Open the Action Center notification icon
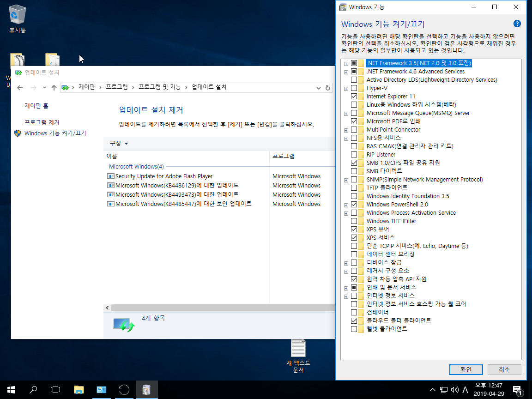This screenshot has height=399, width=532. coord(517,390)
